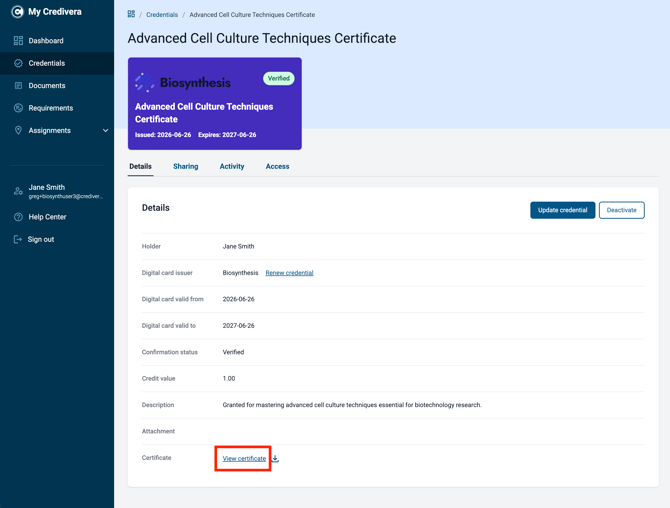Screen dimensions: 670x508
Task: Click the My Credivera title text
Action: (55, 12)
